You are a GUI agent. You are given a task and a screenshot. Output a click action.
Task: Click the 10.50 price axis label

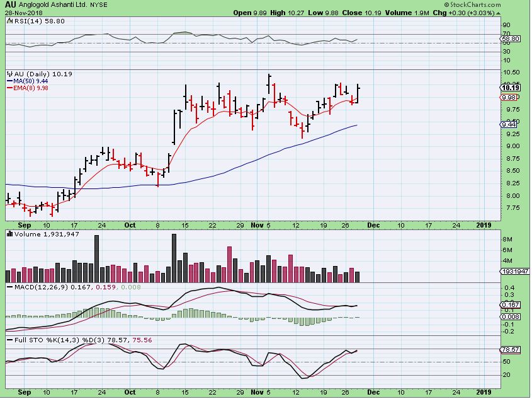[x=511, y=72]
